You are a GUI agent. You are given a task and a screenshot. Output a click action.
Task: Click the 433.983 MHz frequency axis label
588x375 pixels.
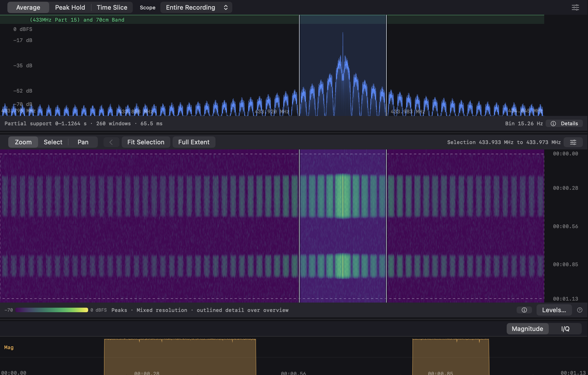[x=408, y=112]
